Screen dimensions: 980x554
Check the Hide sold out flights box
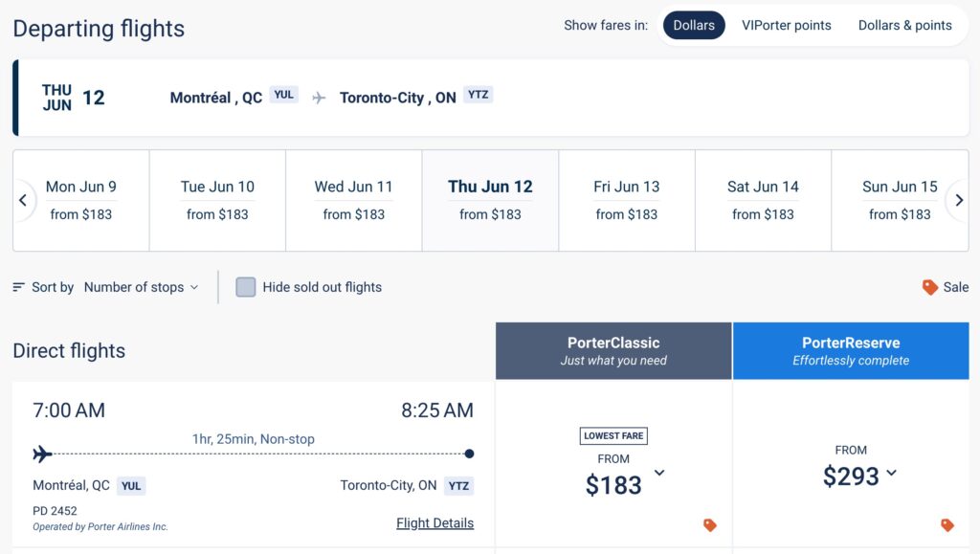(246, 287)
